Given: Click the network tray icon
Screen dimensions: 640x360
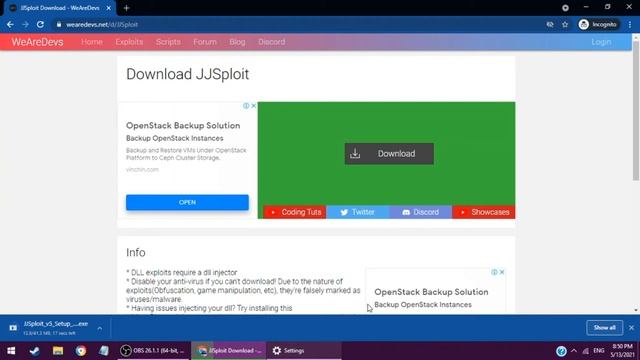Looking at the screenshot, I should point(586,351).
